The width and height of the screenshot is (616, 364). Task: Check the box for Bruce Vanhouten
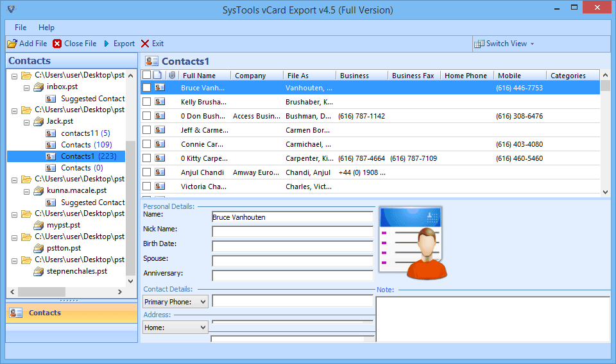pos(146,87)
